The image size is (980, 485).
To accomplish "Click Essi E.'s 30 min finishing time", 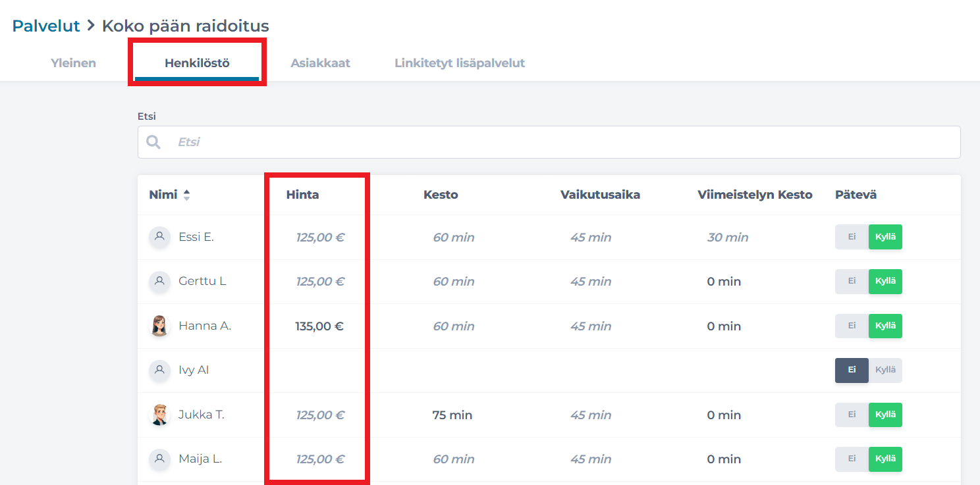I will 728,238.
